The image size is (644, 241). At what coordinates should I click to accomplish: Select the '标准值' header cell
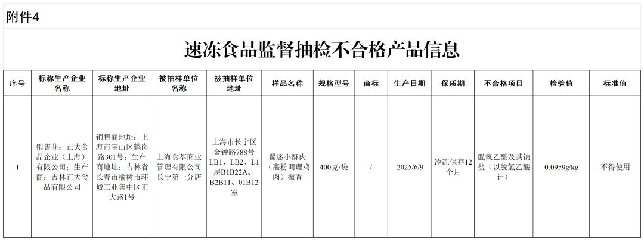coord(615,84)
